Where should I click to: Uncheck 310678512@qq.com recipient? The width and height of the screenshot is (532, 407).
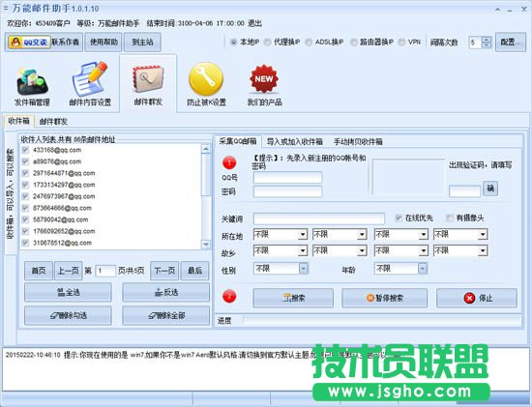(x=25, y=243)
